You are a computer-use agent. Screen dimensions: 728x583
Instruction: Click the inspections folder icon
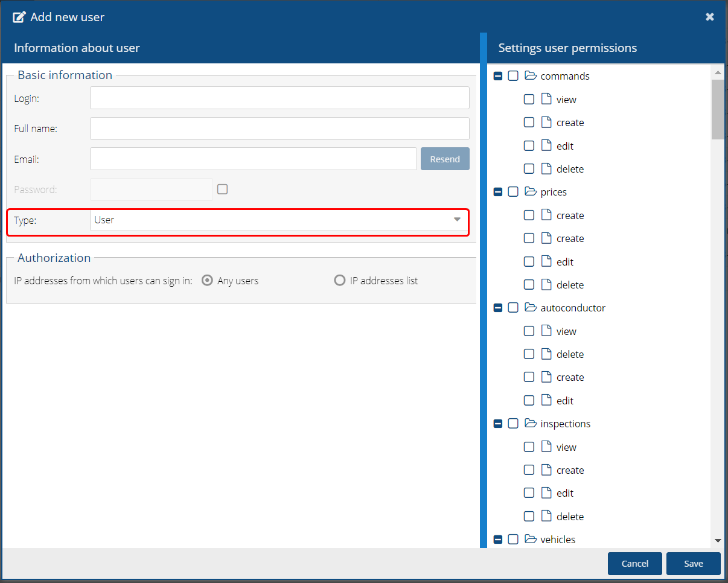(531, 424)
